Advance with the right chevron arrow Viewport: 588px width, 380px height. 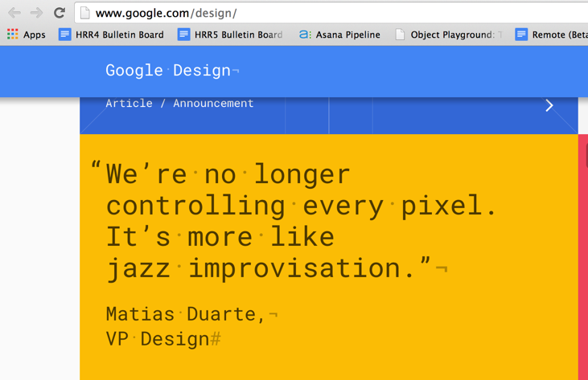(549, 105)
